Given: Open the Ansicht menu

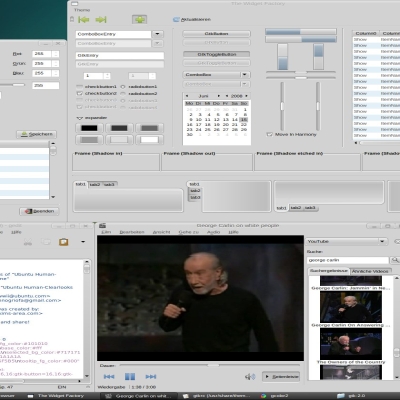Looking at the screenshot, I should [x=161, y=232].
